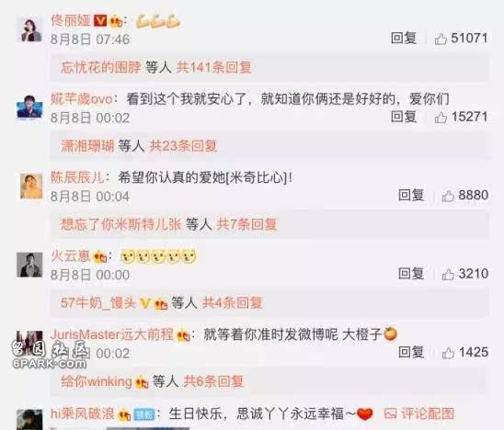This screenshot has height=430, width=504.
Task: Show 共4条回复 replies
Action: click(232, 302)
